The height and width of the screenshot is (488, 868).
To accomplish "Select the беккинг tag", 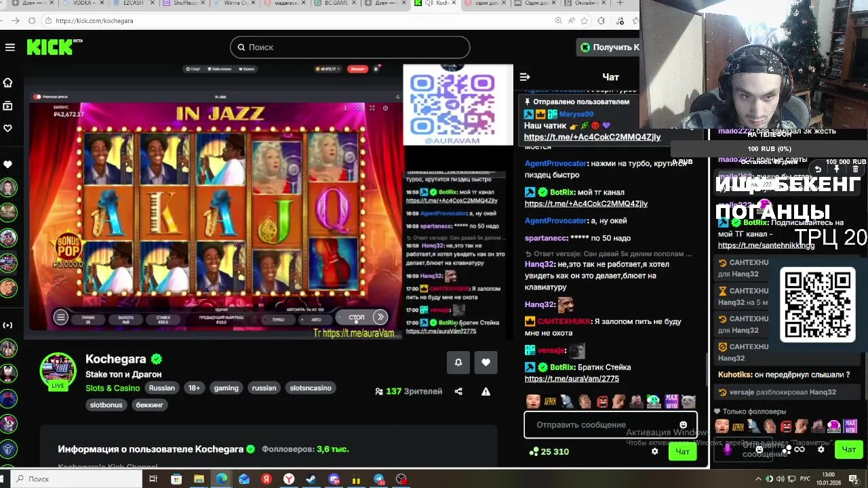I will click(x=150, y=405).
